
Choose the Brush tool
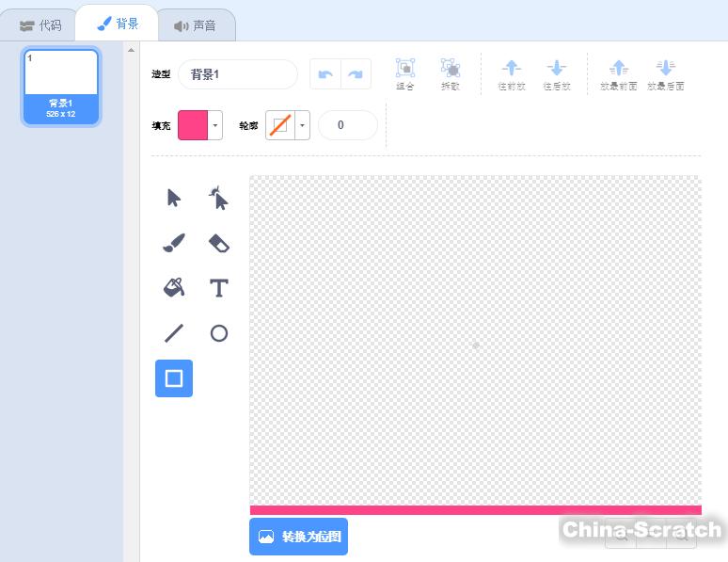(x=174, y=243)
